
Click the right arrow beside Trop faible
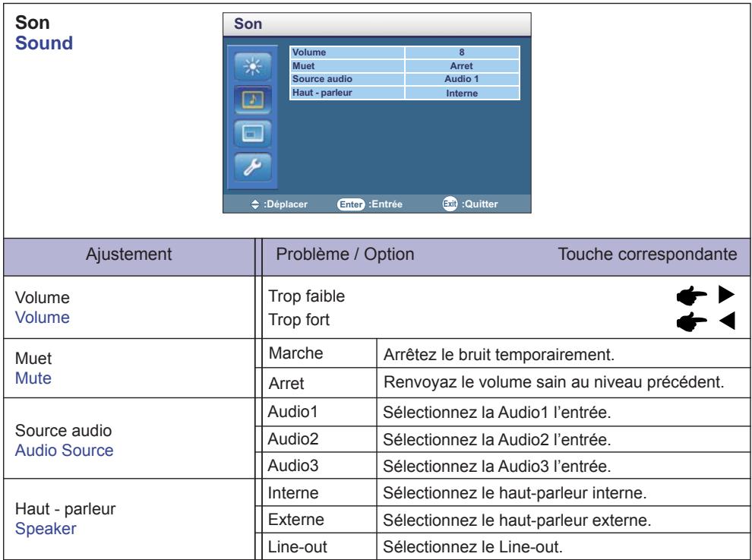(727, 294)
